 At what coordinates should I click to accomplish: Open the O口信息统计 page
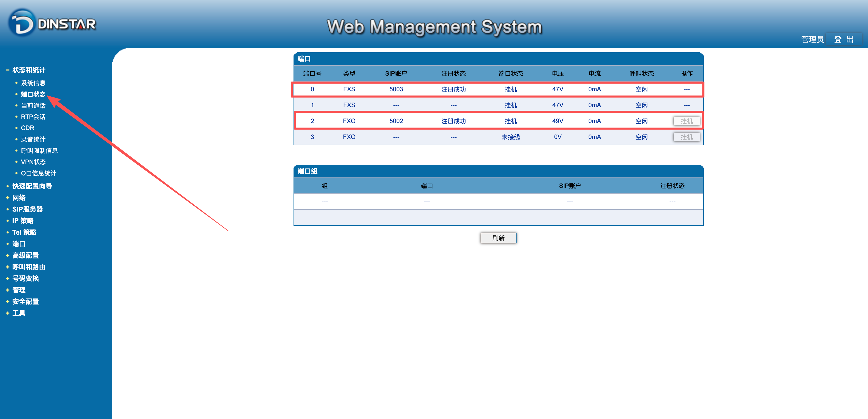[38, 173]
